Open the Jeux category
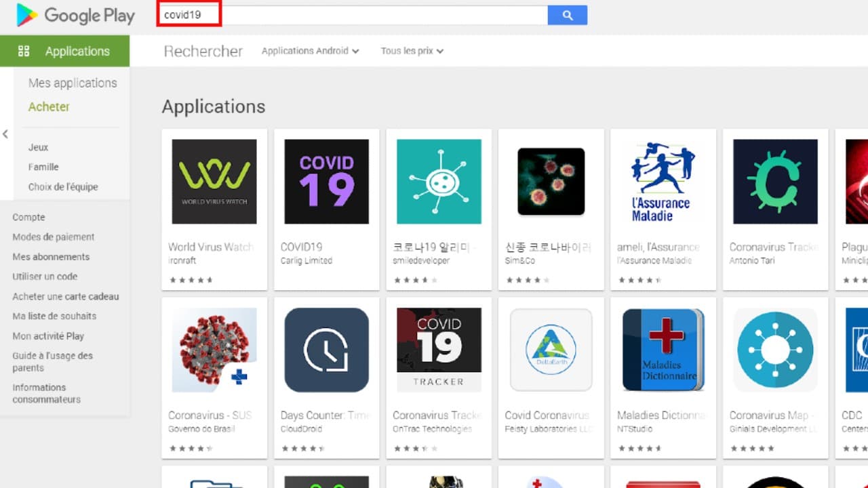The image size is (868, 488). [x=38, y=147]
